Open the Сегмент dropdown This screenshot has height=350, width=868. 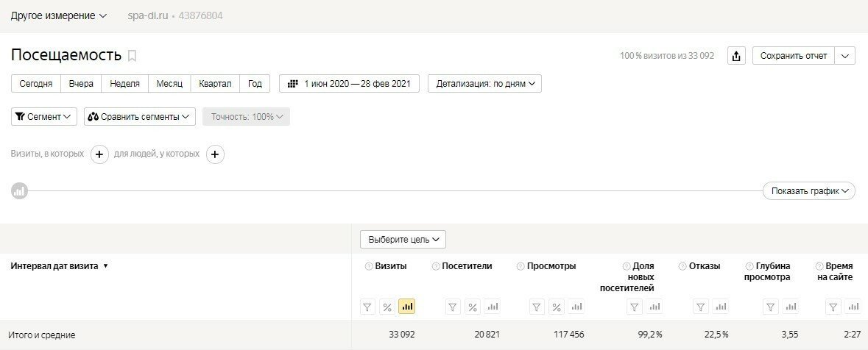pyautogui.click(x=44, y=117)
